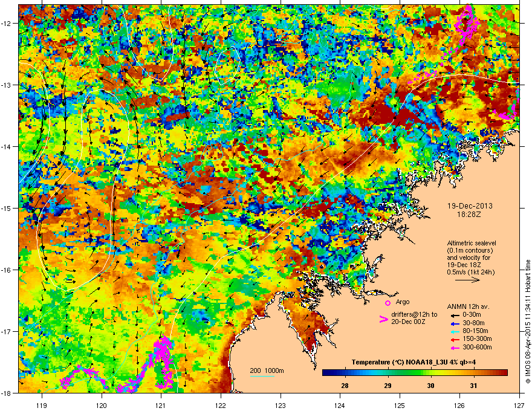
Task: Click the longitude axis label 123
Action: click(x=281, y=405)
